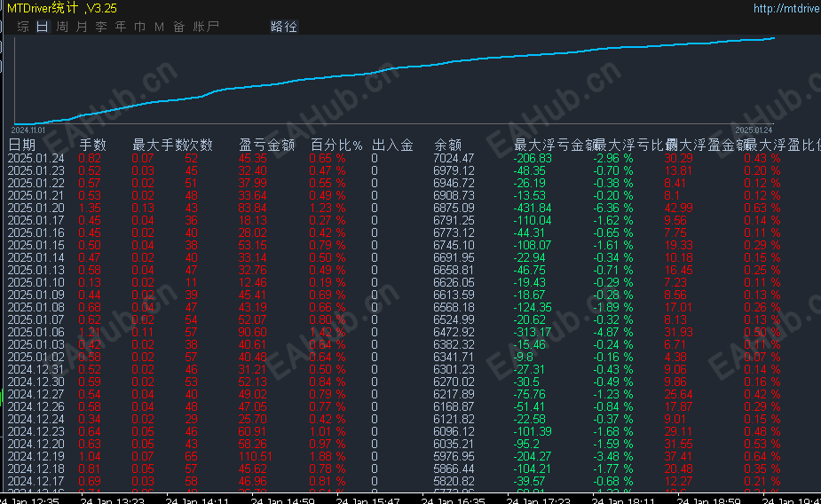Click floating loss percent -4.87 %

point(613,333)
